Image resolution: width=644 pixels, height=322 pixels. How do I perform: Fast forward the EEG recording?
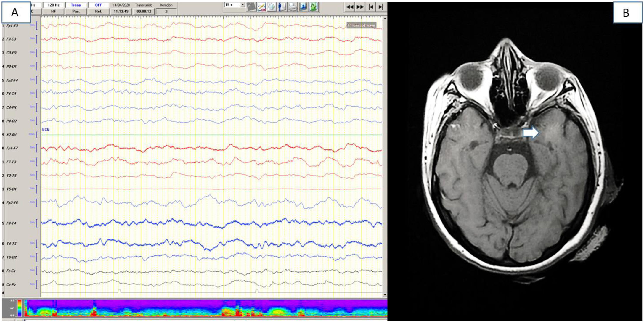pos(360,7)
